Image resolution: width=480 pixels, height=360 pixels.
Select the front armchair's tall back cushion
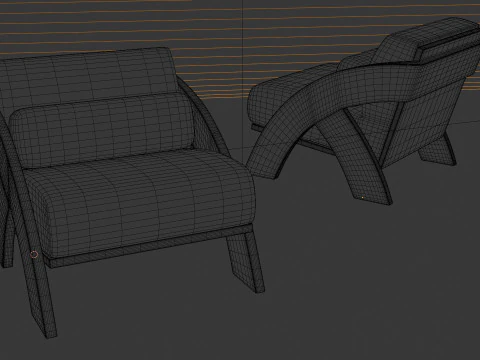[x=88, y=77]
